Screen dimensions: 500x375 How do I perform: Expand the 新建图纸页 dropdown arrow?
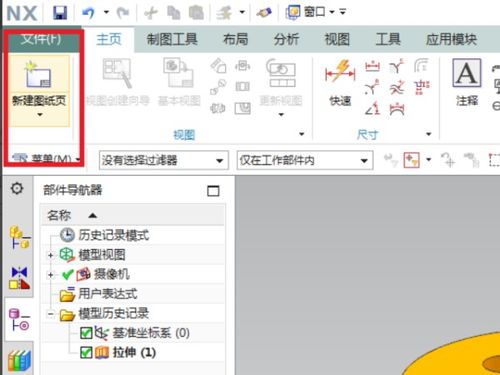tap(40, 115)
